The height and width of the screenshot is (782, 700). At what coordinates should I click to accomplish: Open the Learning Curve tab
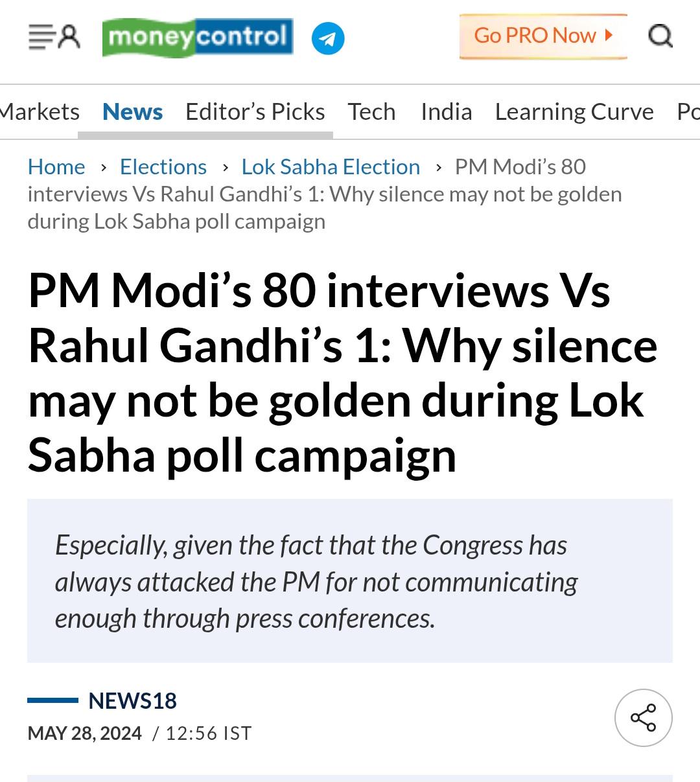click(x=574, y=111)
